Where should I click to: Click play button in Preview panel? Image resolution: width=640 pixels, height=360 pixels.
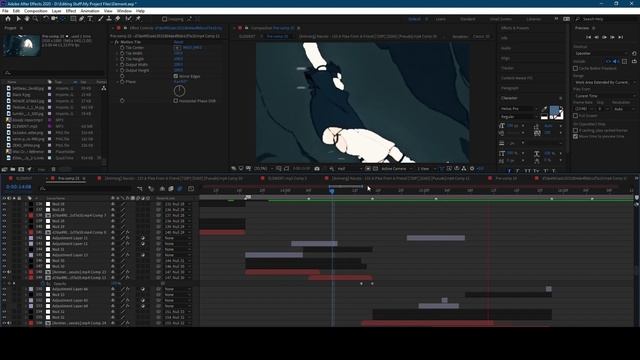pos(604,37)
